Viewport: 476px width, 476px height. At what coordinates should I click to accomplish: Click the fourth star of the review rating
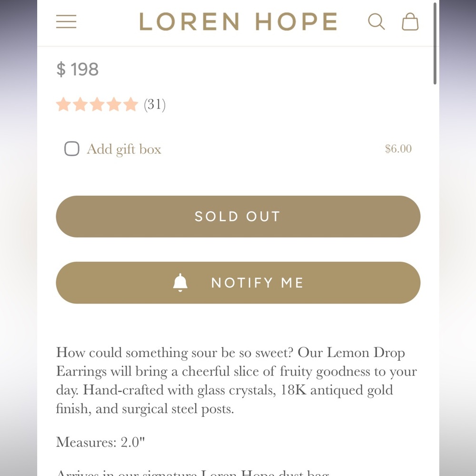114,104
